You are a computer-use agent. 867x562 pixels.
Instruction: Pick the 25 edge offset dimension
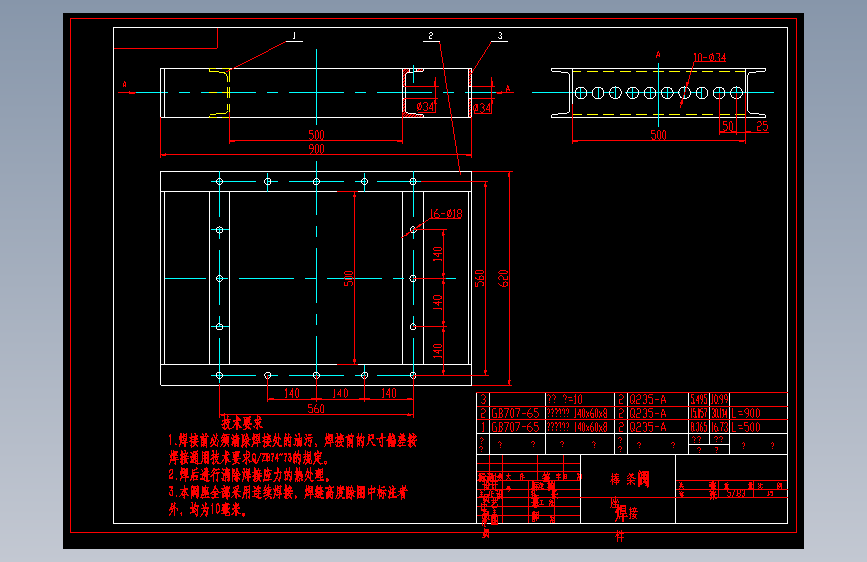tap(762, 126)
